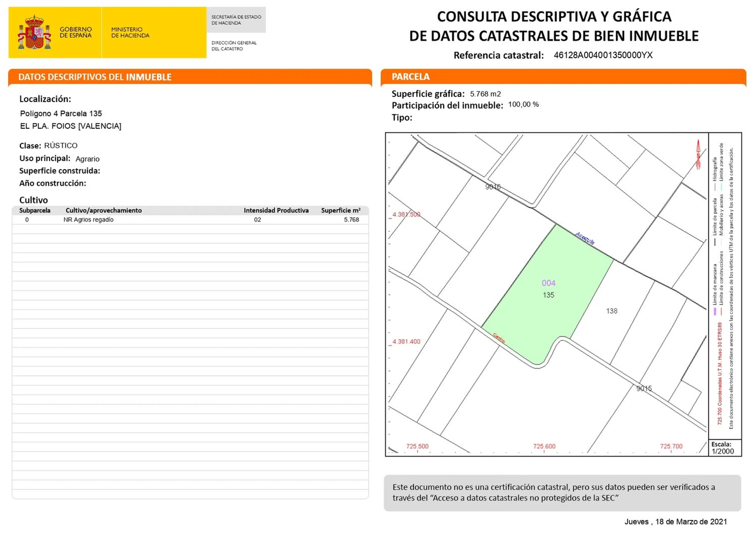Click the cadastral reference 46128A004001350000YX
Screen dimensions: 756x534
pos(603,55)
